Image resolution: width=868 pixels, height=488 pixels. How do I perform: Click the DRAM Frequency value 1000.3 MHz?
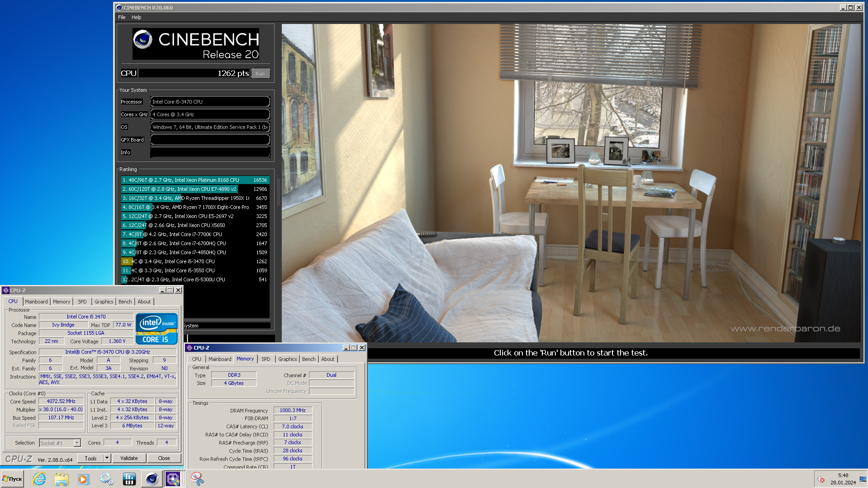click(293, 410)
